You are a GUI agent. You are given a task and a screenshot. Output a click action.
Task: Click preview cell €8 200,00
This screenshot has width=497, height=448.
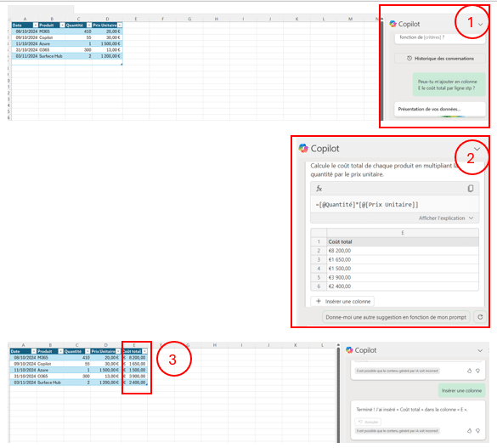pos(403,251)
